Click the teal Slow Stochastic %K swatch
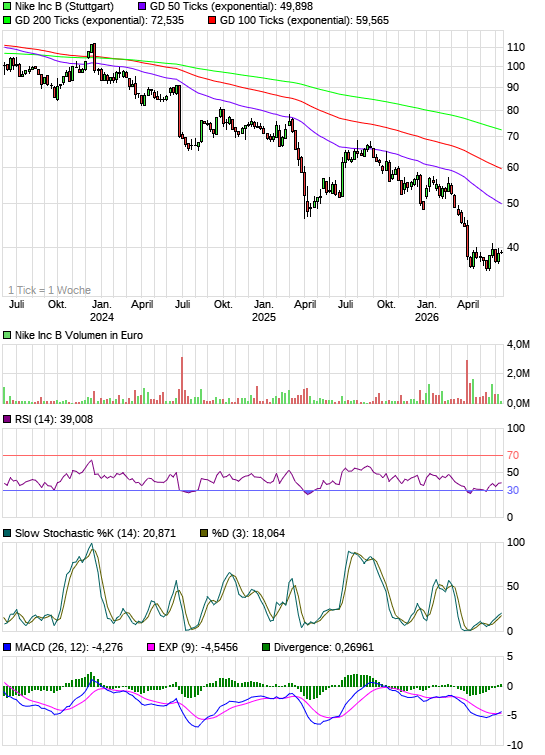 coord(7,534)
